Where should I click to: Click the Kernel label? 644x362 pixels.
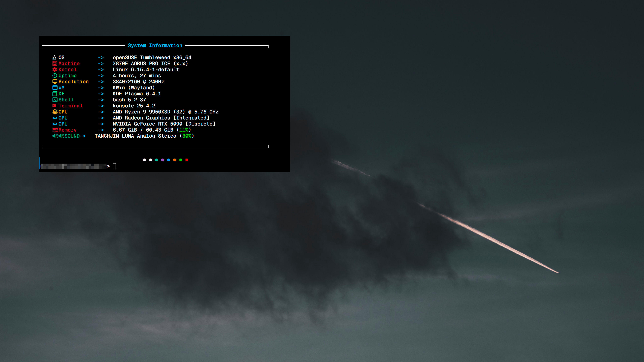click(x=67, y=69)
